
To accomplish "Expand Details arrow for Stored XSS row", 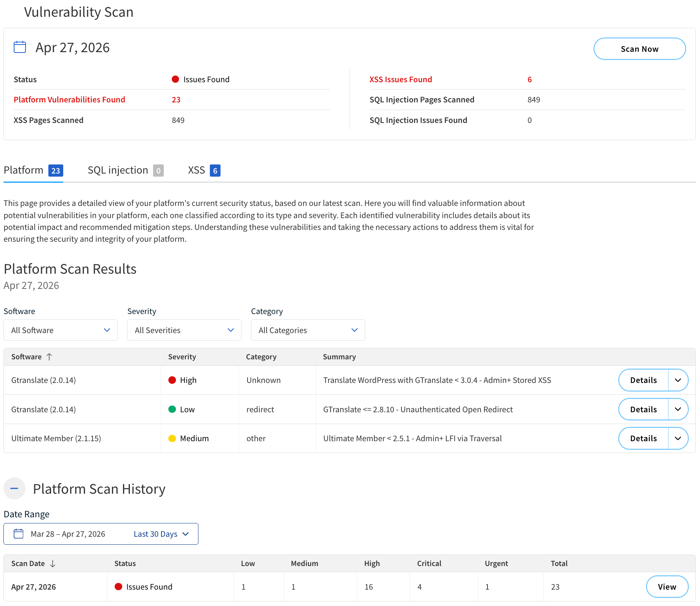I will coord(678,380).
